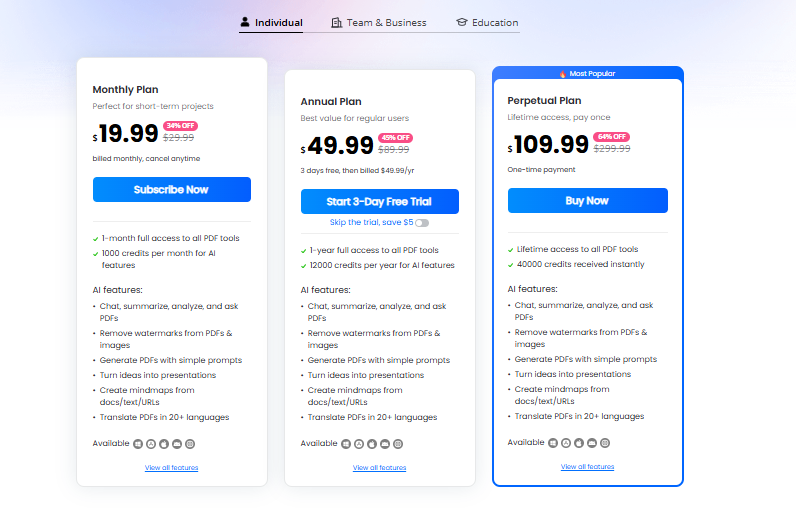Toggle the Skip the trial switch
796x526 pixels.
422,223
